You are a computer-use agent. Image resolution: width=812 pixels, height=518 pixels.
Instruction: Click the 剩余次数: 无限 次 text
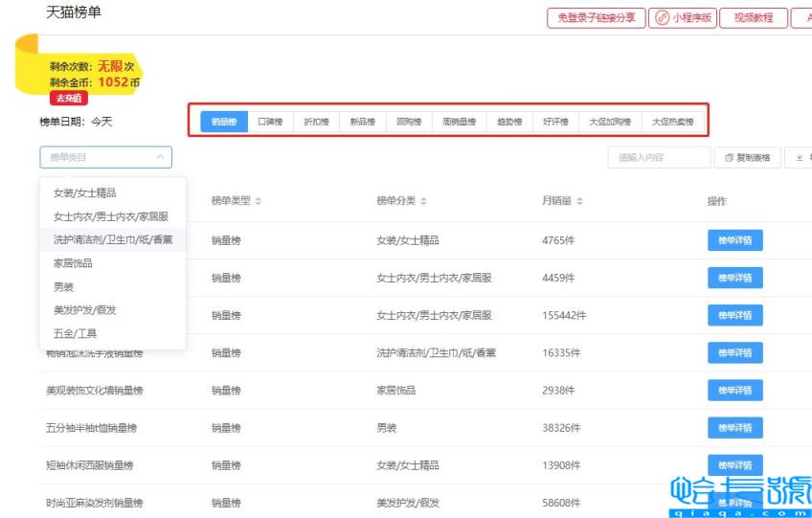92,66
